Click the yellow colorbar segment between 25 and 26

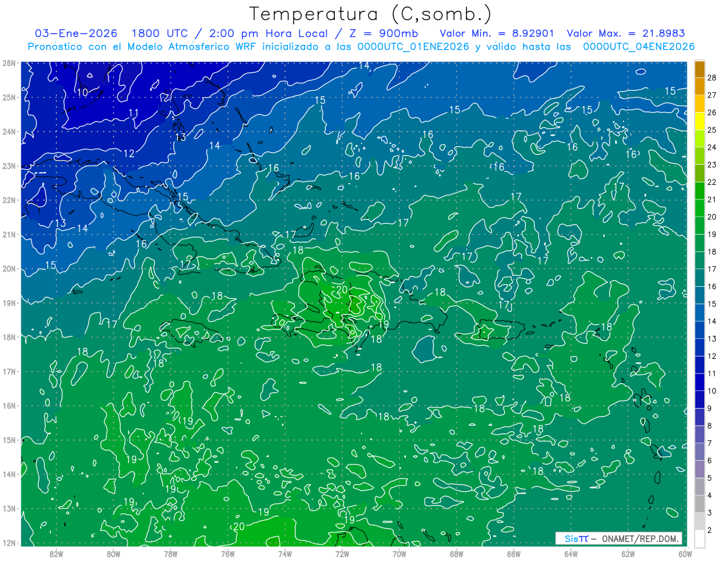(x=699, y=121)
